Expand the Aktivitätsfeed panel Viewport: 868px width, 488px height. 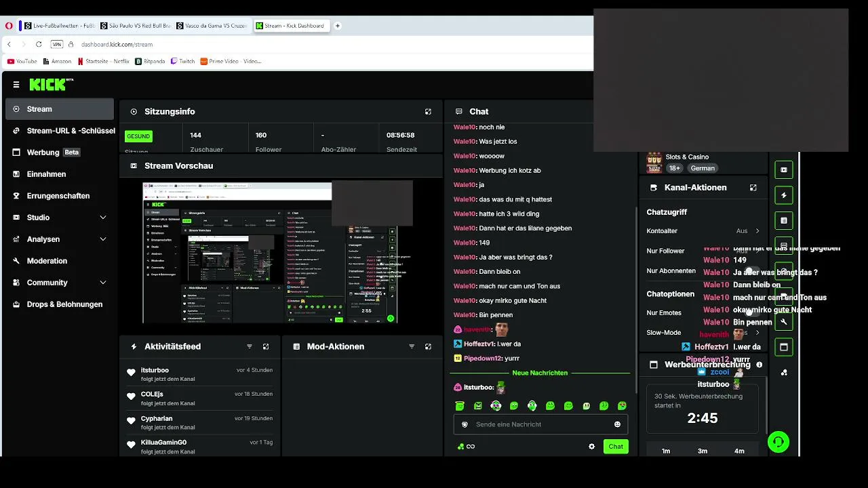(266, 346)
